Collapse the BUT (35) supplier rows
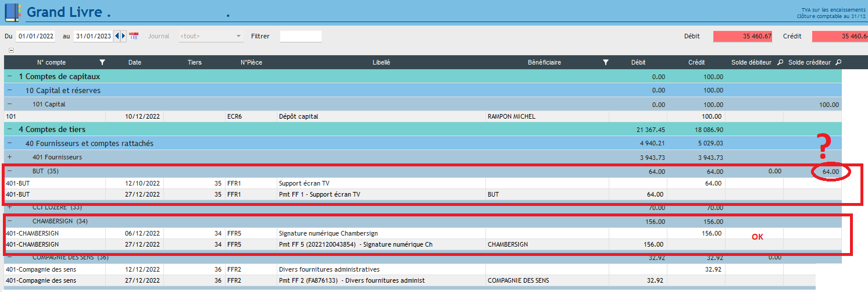The width and height of the screenshot is (868, 292). tap(9, 172)
